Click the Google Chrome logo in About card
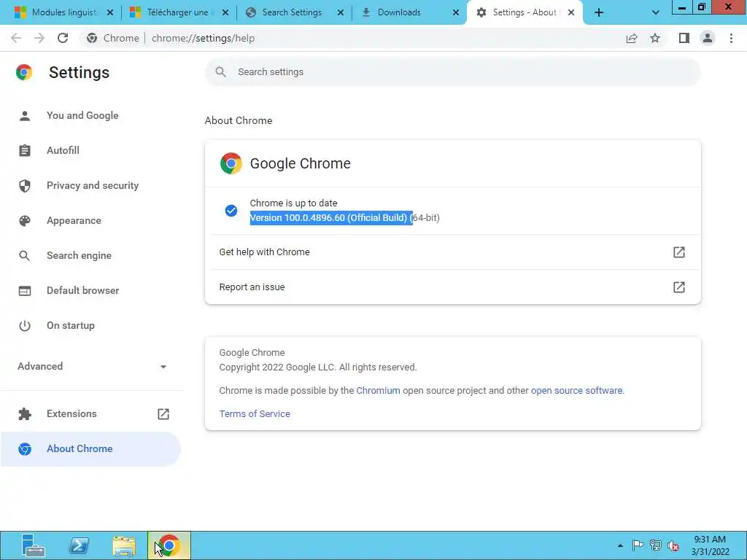The width and height of the screenshot is (747, 560). [231, 163]
